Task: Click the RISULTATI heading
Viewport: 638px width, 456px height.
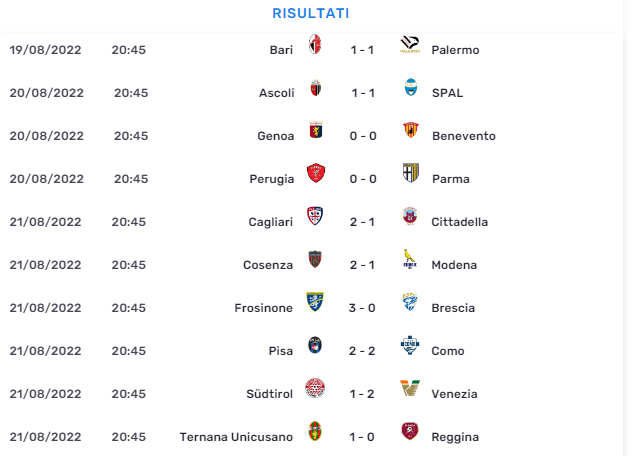Action: (x=311, y=13)
